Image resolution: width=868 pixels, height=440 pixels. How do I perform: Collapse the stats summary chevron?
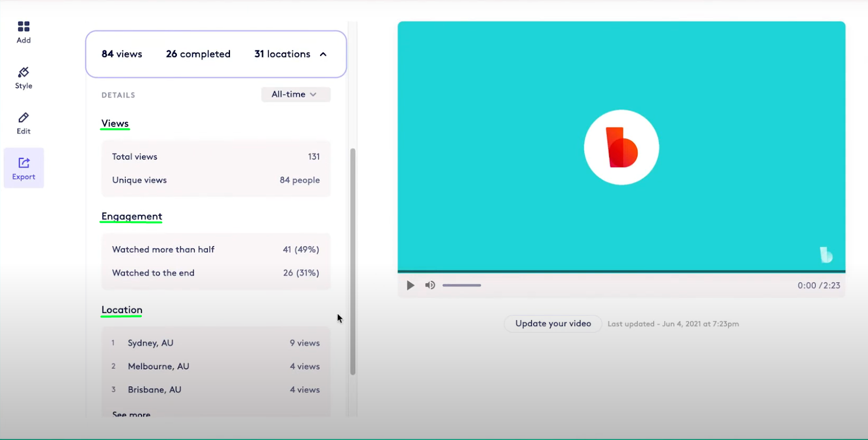pos(323,54)
